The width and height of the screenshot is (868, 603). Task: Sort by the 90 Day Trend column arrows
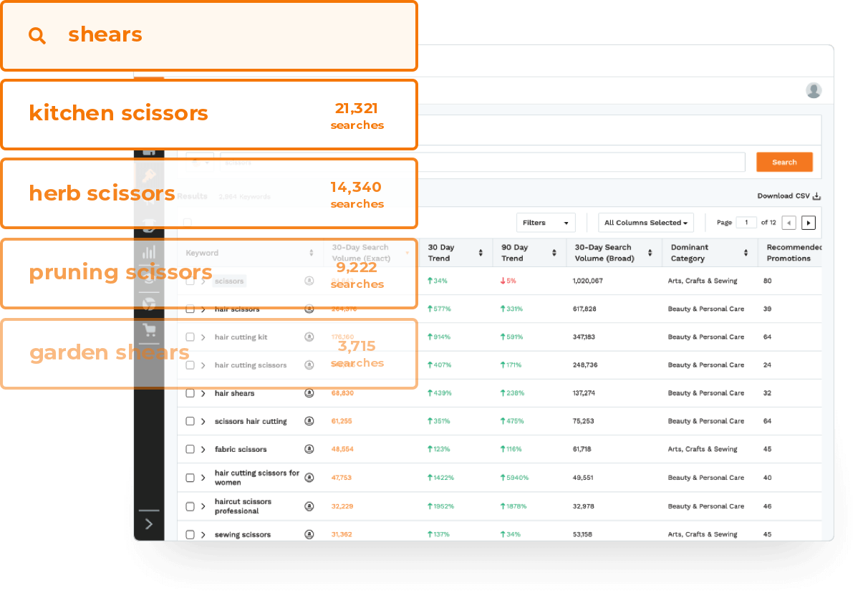(554, 253)
